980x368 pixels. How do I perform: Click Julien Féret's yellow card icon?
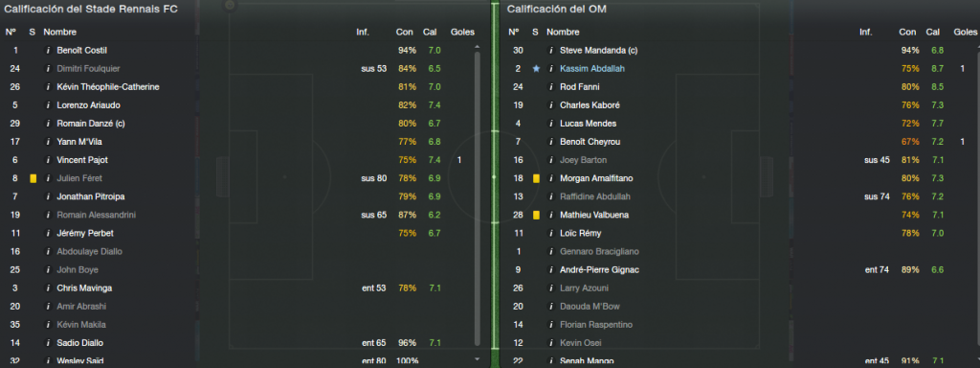point(33,178)
